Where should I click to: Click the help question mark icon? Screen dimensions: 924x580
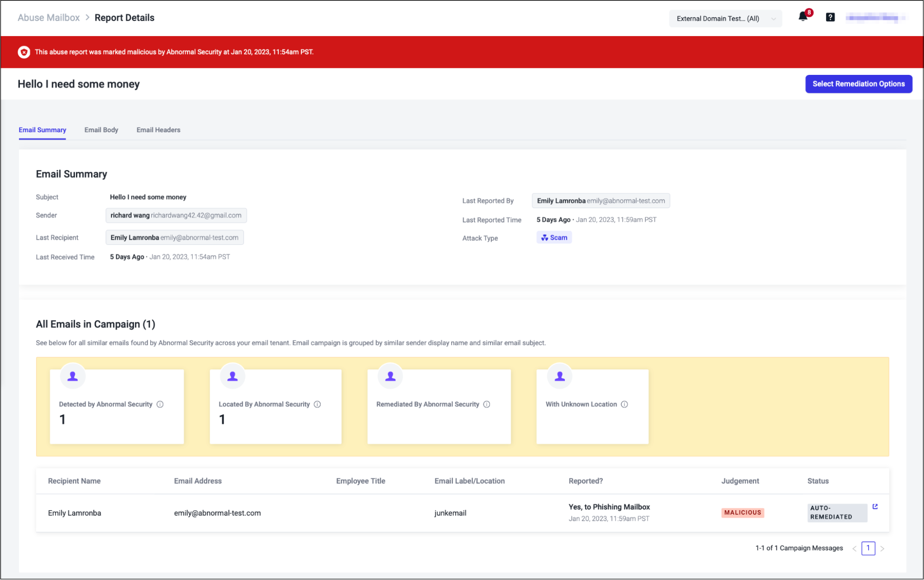(x=830, y=18)
